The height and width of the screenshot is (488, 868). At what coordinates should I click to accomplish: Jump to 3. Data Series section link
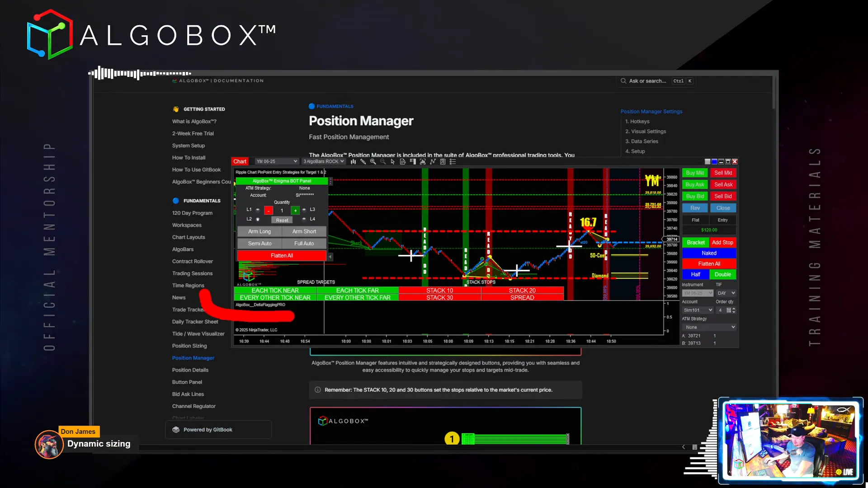(642, 141)
